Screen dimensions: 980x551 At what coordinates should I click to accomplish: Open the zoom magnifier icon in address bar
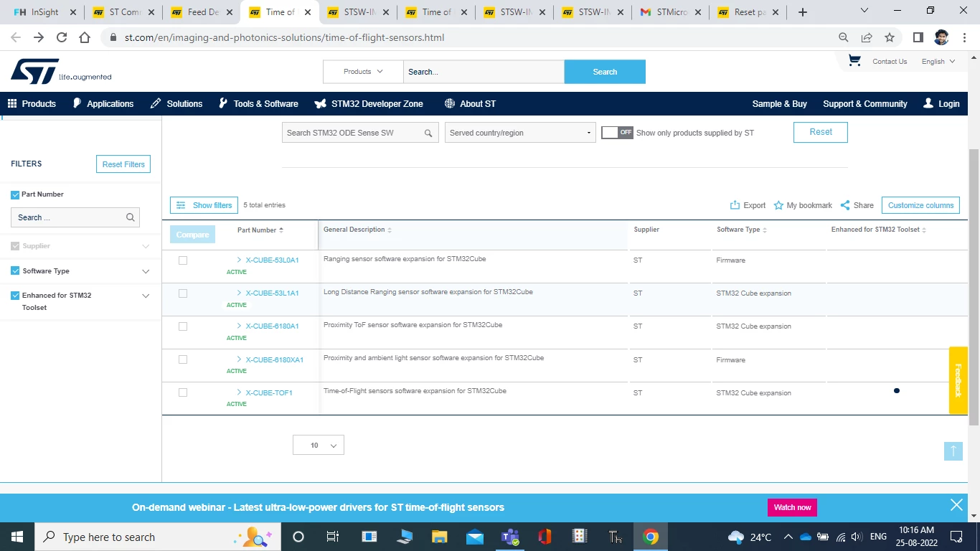[x=844, y=37]
